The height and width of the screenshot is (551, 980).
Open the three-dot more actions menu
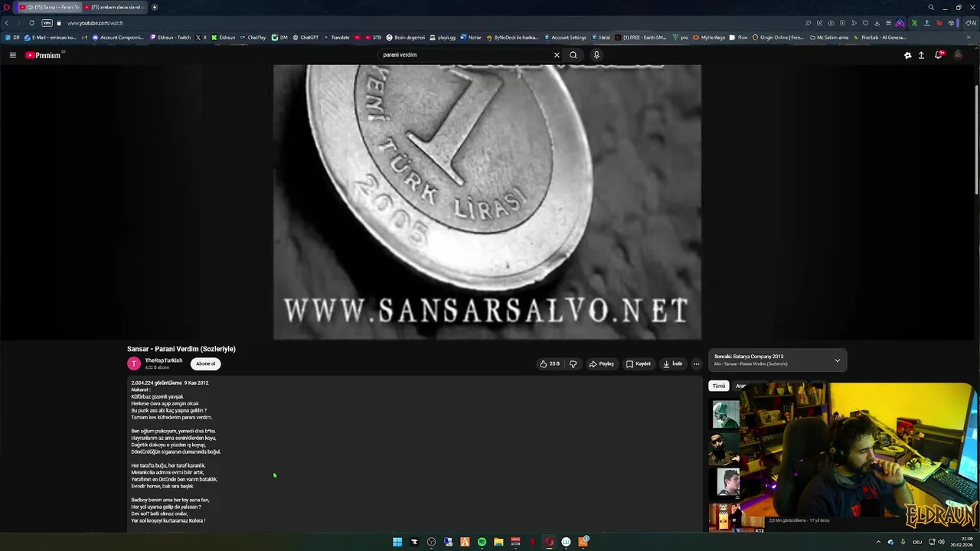[696, 364]
